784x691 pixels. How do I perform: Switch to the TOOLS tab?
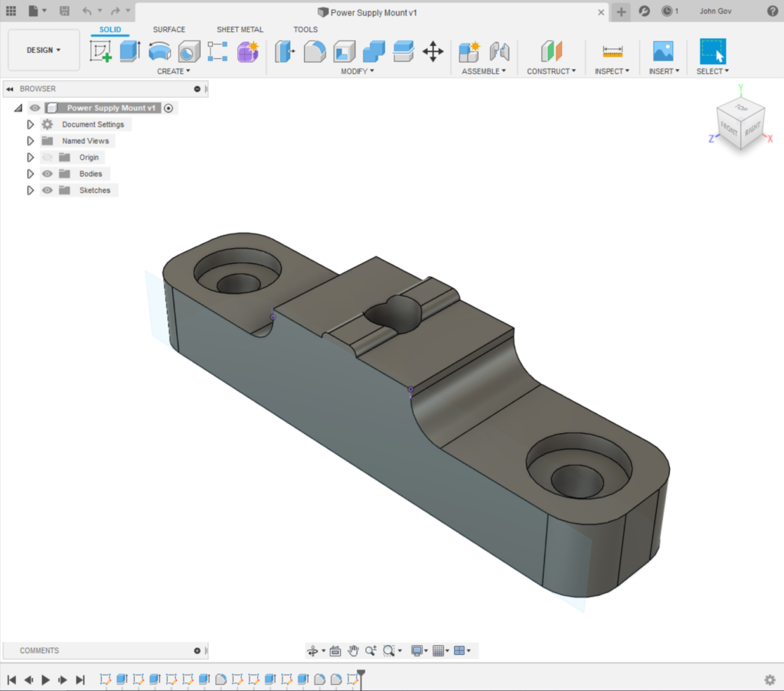click(305, 30)
